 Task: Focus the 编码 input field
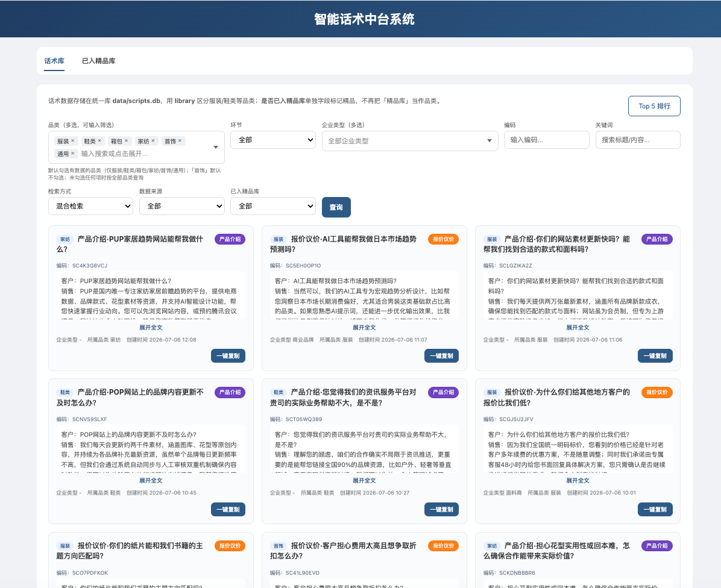pos(547,140)
